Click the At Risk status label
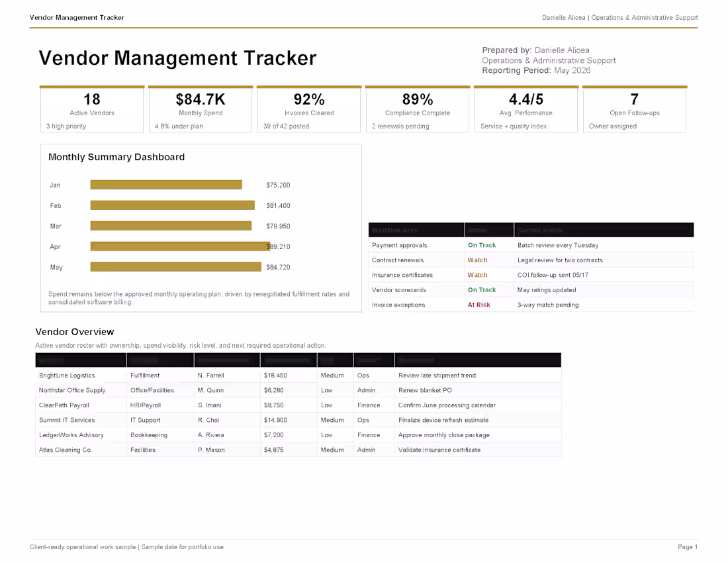 click(x=478, y=305)
